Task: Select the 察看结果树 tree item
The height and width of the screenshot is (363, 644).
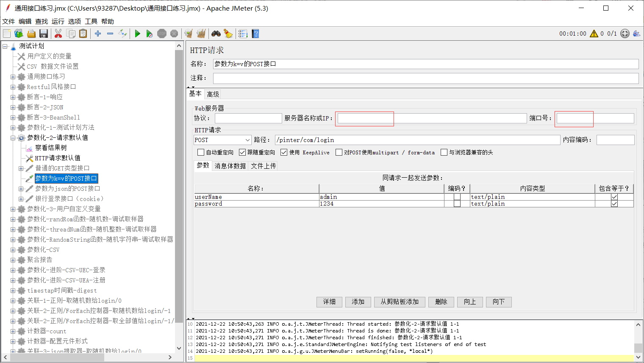Action: pos(51,148)
